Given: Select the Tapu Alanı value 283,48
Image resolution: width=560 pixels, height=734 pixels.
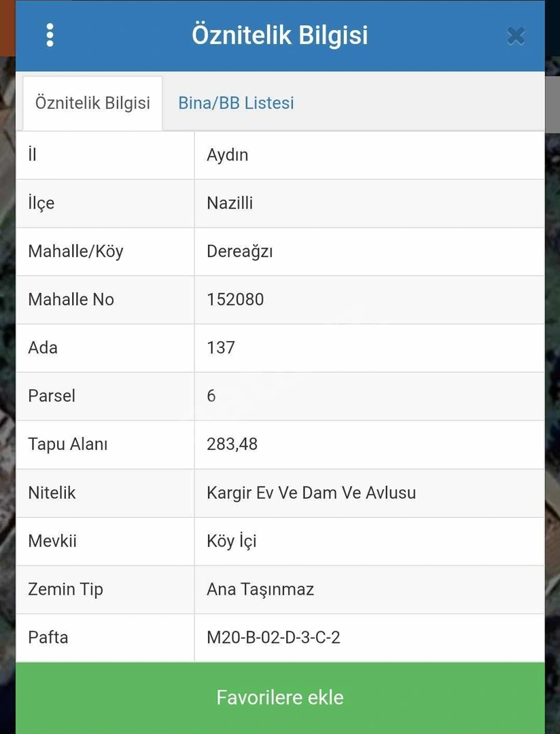Looking at the screenshot, I should [232, 444].
